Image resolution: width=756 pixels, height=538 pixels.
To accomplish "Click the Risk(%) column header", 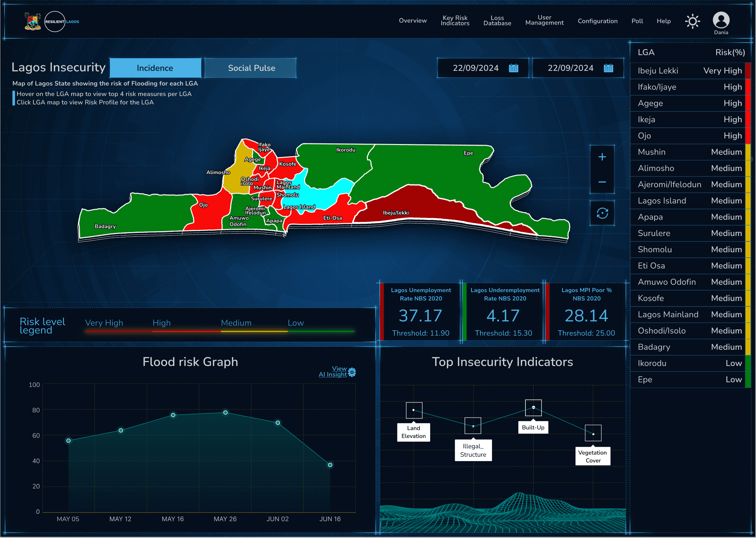I will tap(730, 52).
